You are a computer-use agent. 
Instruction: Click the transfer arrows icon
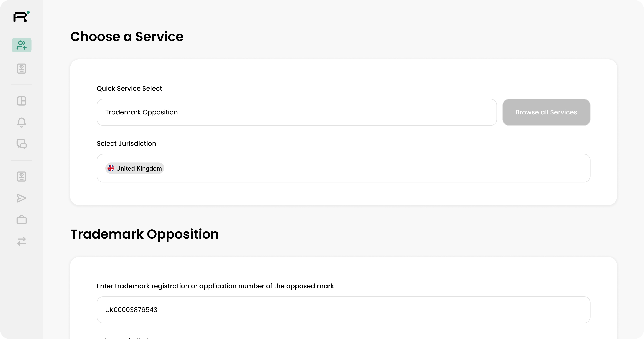coord(21,241)
